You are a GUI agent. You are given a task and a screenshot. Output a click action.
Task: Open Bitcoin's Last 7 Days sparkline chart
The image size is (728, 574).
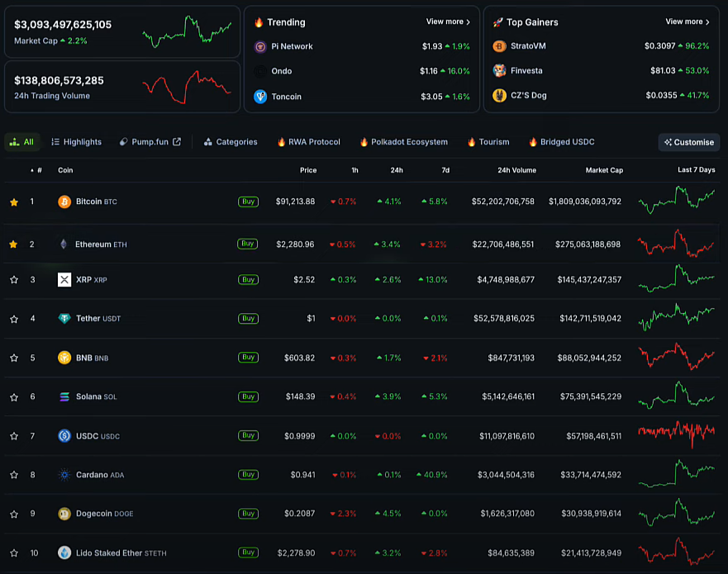[x=676, y=201]
